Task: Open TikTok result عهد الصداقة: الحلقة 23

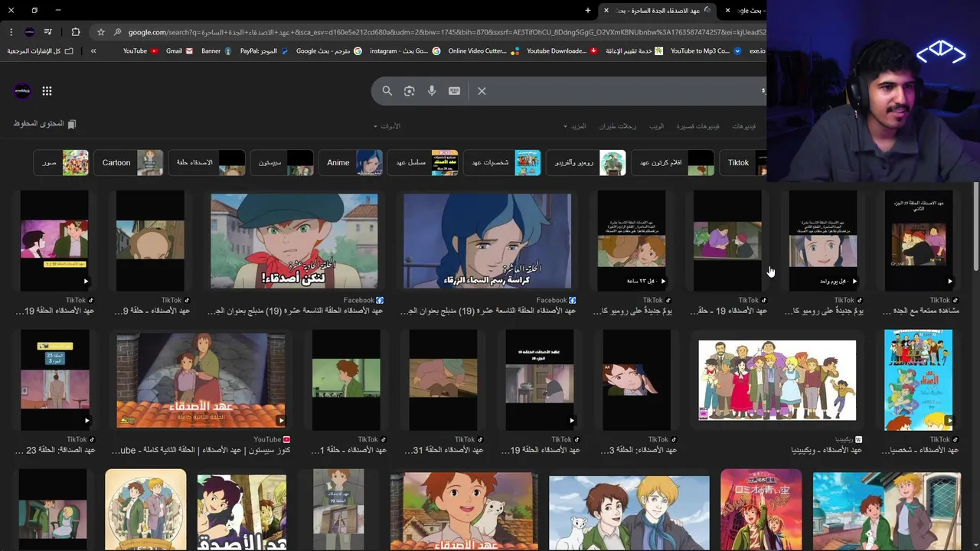Action: pos(54,380)
